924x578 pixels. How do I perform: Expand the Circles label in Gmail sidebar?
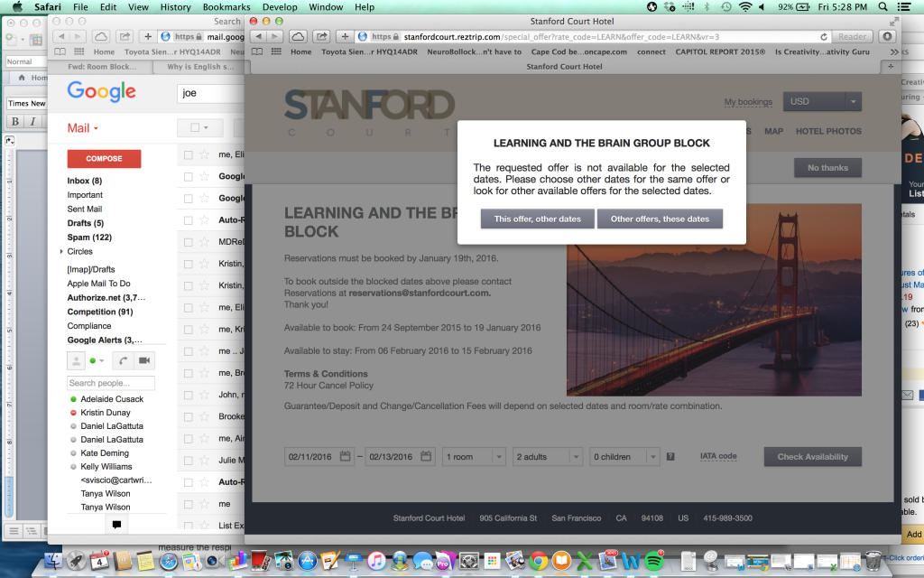[x=61, y=252]
